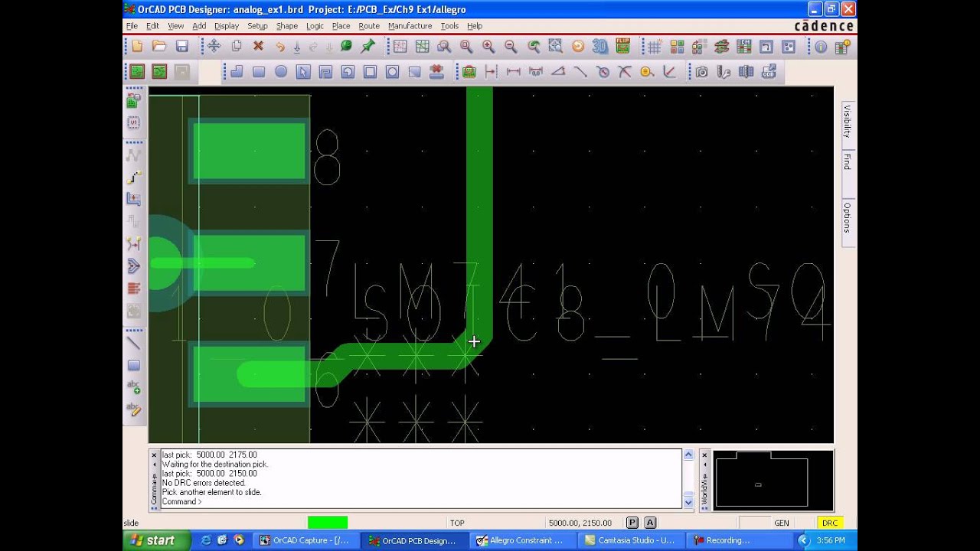Click the Zoom In magnifier icon

488,47
